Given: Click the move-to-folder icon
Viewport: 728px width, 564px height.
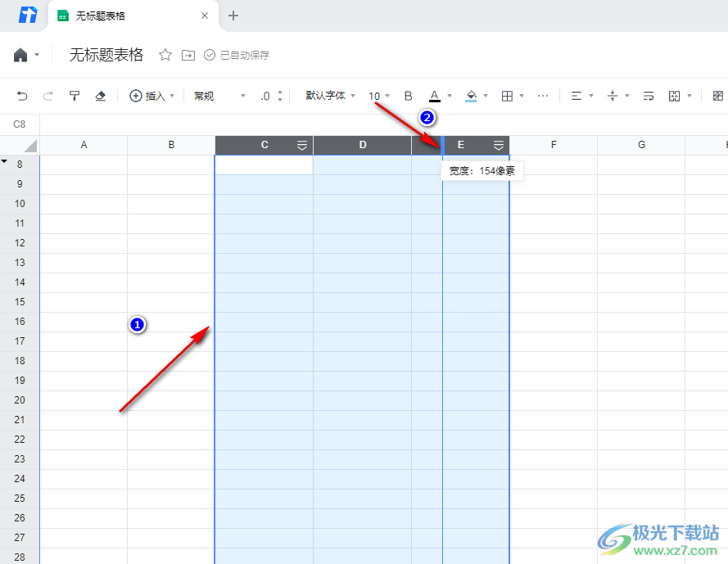Looking at the screenshot, I should point(188,55).
